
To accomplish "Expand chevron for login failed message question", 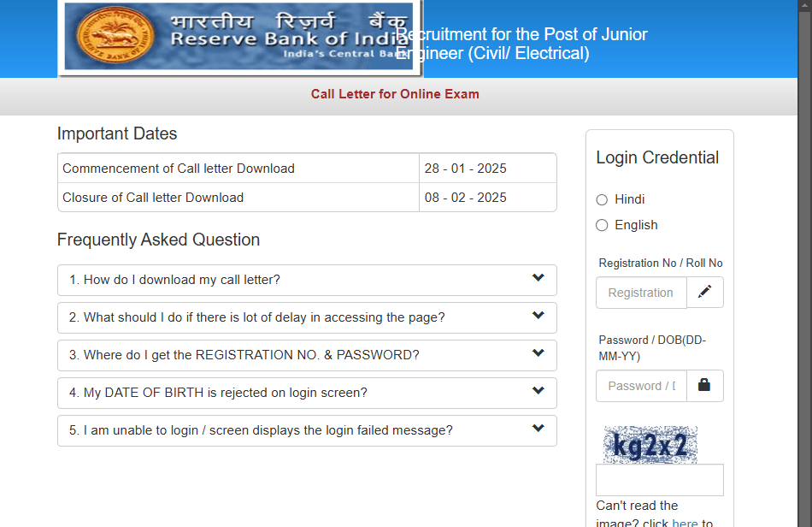I will coord(538,429).
